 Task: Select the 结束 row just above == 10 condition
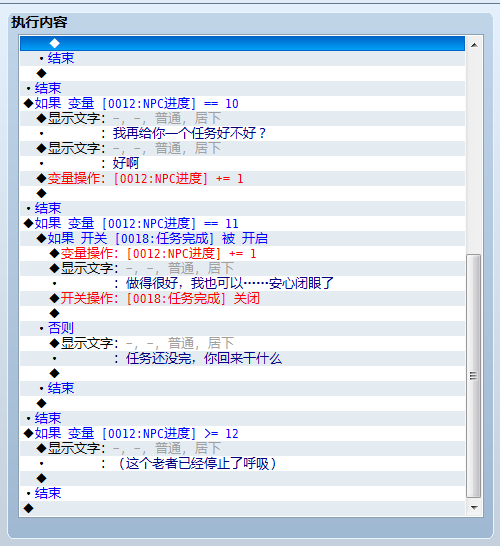242,88
